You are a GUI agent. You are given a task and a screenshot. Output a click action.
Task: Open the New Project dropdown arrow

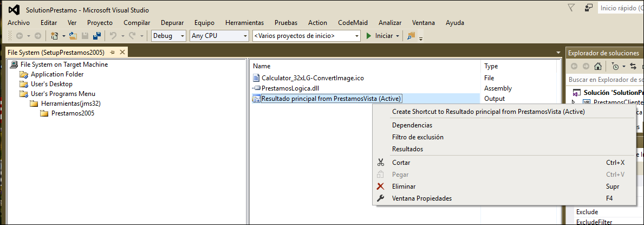(64, 36)
